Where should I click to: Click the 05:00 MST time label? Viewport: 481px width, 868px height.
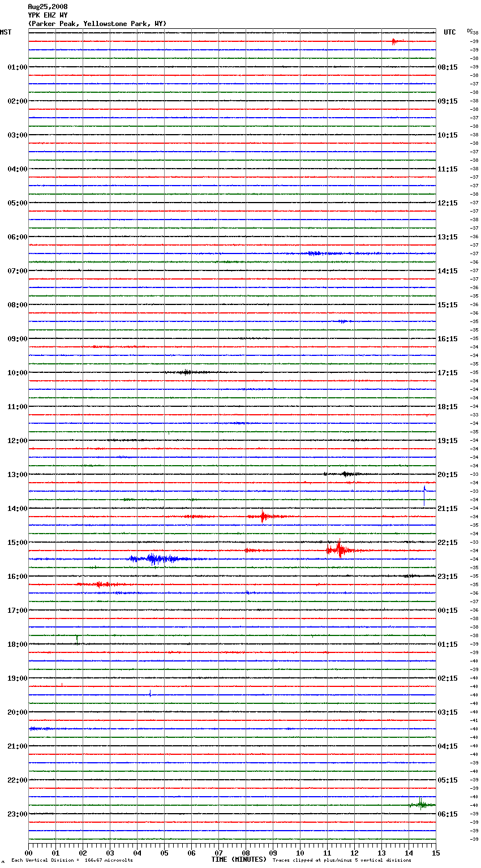(18, 203)
